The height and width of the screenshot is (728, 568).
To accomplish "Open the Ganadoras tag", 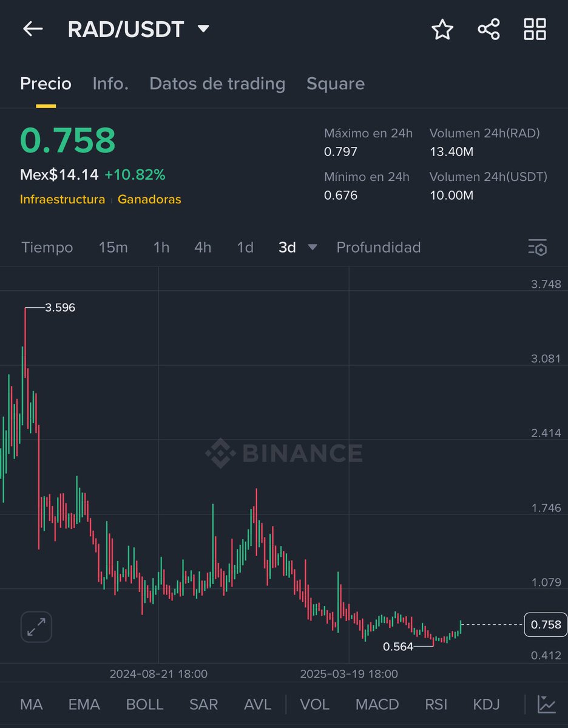I will pyautogui.click(x=149, y=199).
